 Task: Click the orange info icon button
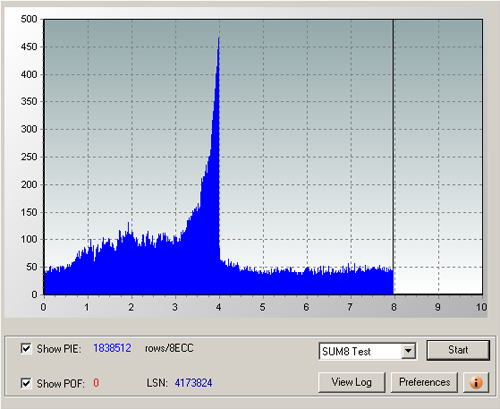476,382
